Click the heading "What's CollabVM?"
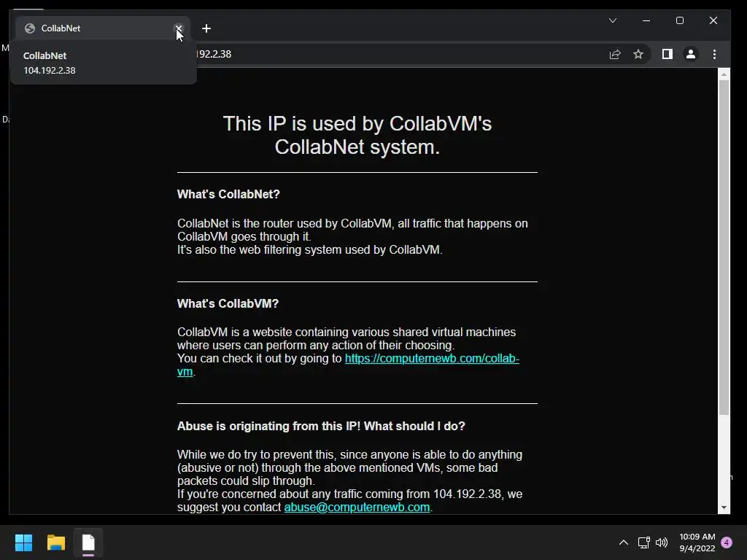Viewport: 747px width, 560px height. pos(228,304)
